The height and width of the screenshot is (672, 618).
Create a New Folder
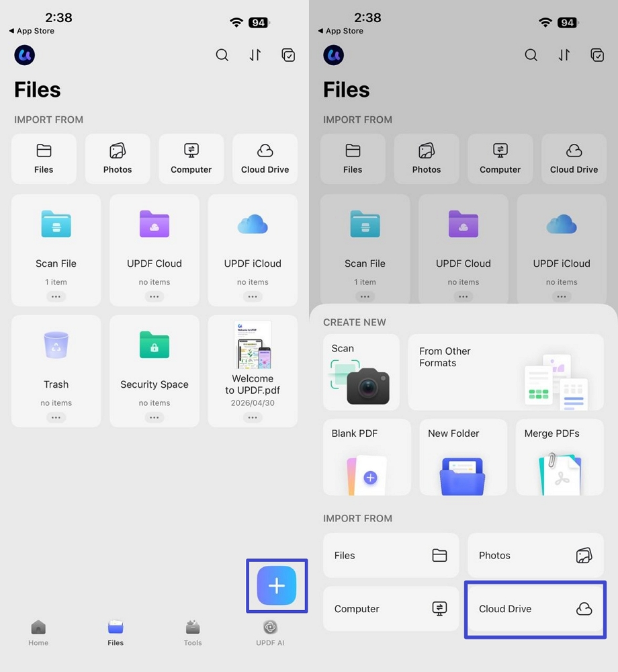tap(463, 457)
